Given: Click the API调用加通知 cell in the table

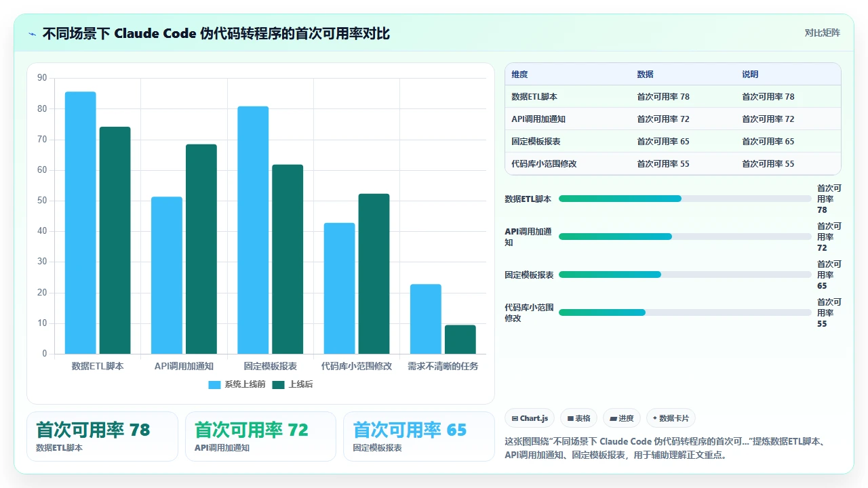Looking at the screenshot, I should (538, 119).
